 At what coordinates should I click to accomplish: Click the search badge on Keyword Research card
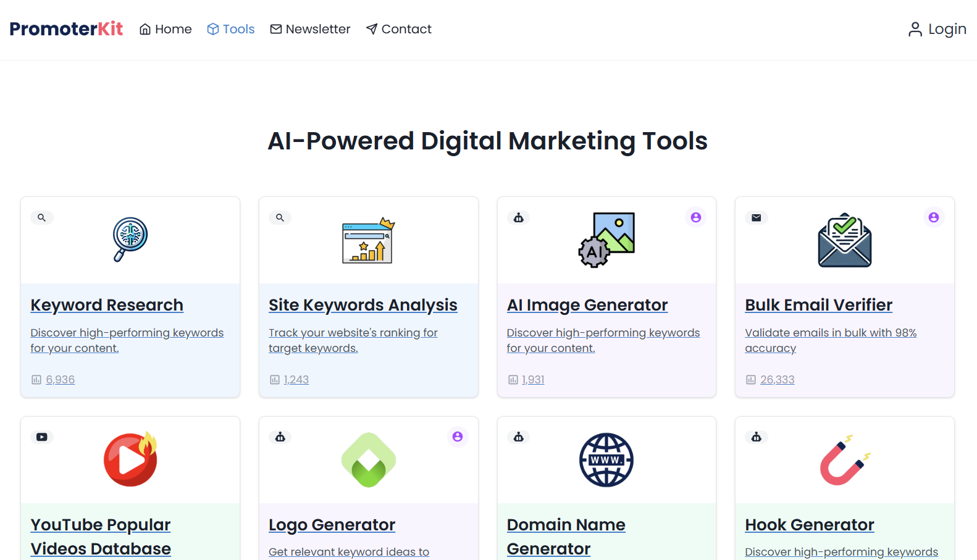[42, 217]
